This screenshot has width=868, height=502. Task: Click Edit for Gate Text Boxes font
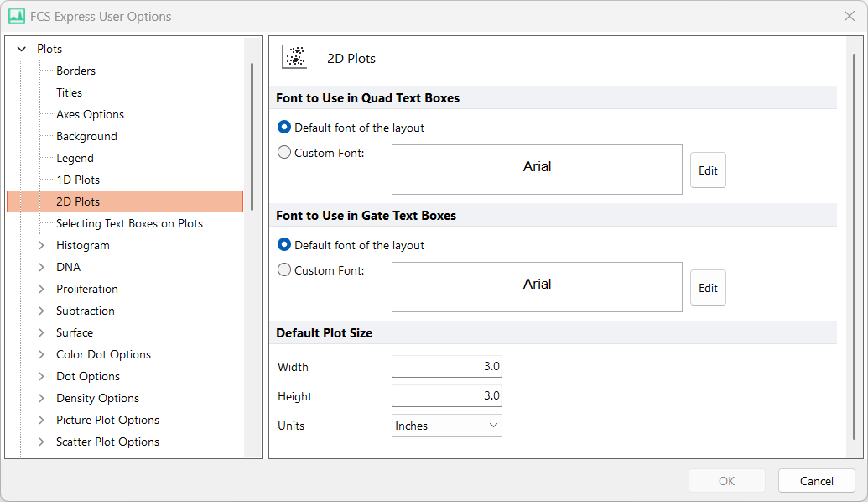click(x=708, y=288)
